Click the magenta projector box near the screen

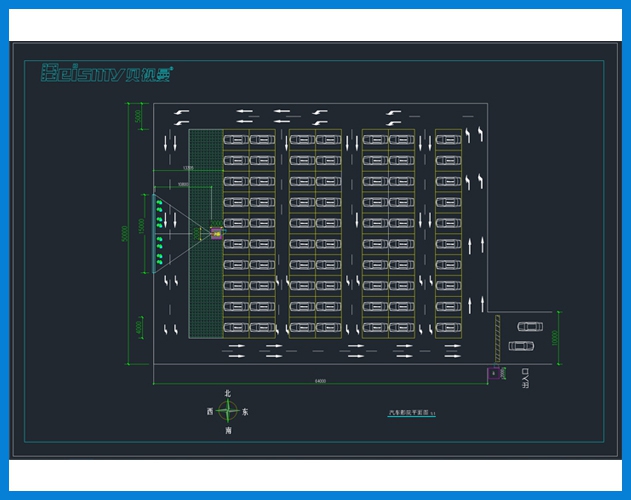point(217,233)
